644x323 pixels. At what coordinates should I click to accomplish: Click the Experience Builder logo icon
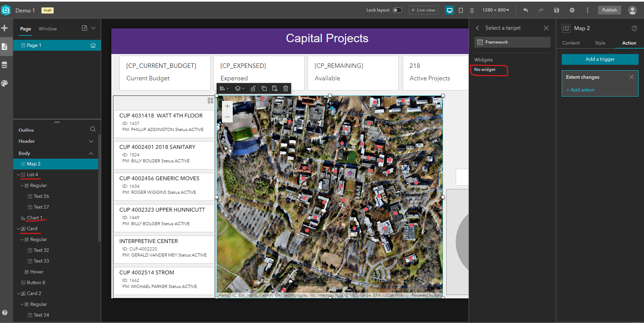point(6,10)
